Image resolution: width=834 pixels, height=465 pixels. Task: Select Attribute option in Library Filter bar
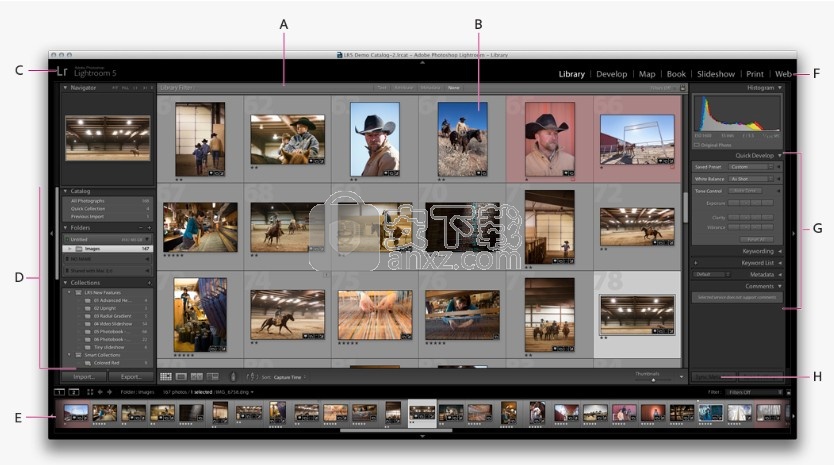pos(404,88)
